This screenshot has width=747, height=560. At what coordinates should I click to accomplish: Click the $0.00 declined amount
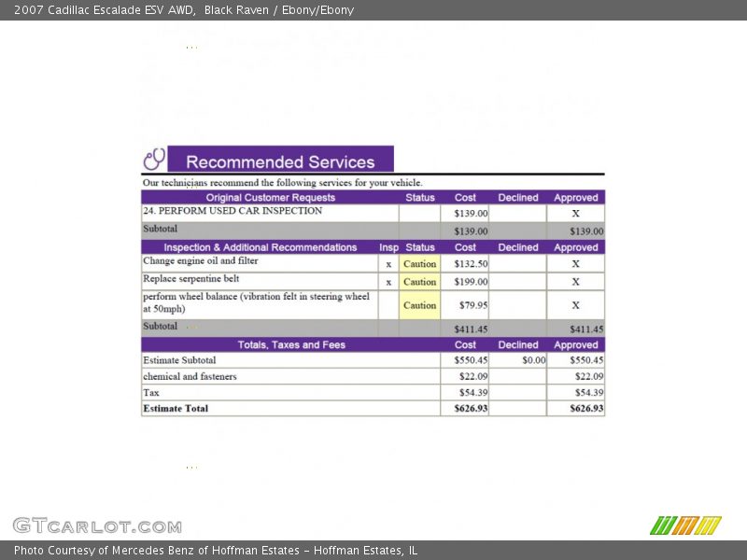coord(533,360)
